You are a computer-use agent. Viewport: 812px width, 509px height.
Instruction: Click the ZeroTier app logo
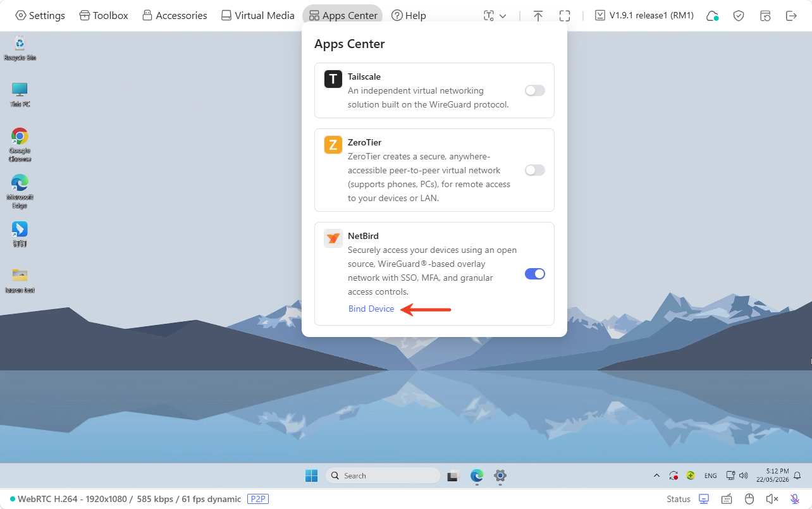point(333,145)
